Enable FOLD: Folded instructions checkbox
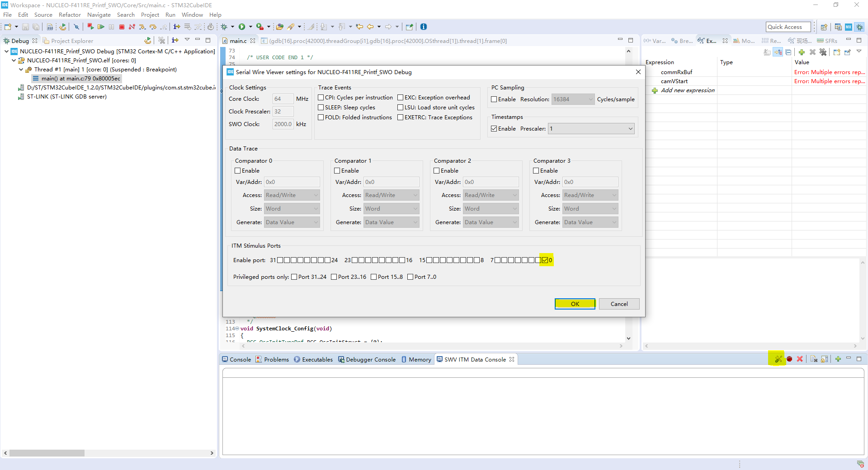This screenshot has width=868, height=470. [x=321, y=117]
